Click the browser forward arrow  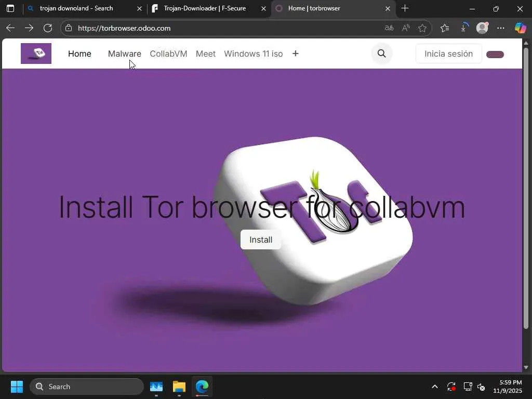coord(29,28)
